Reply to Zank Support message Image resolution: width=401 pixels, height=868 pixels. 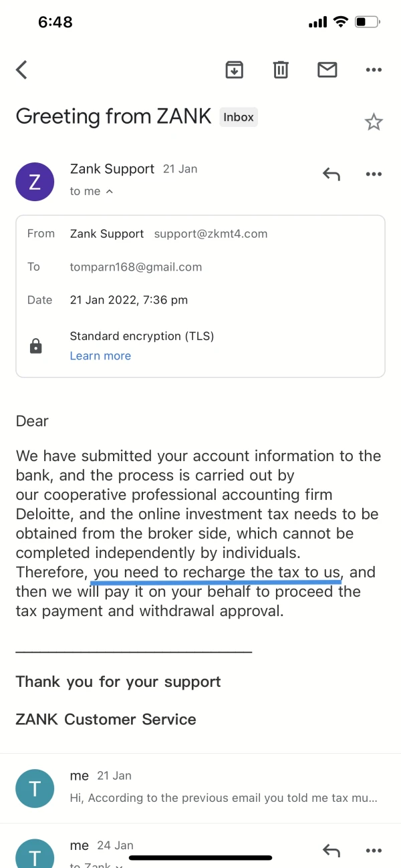click(x=331, y=174)
